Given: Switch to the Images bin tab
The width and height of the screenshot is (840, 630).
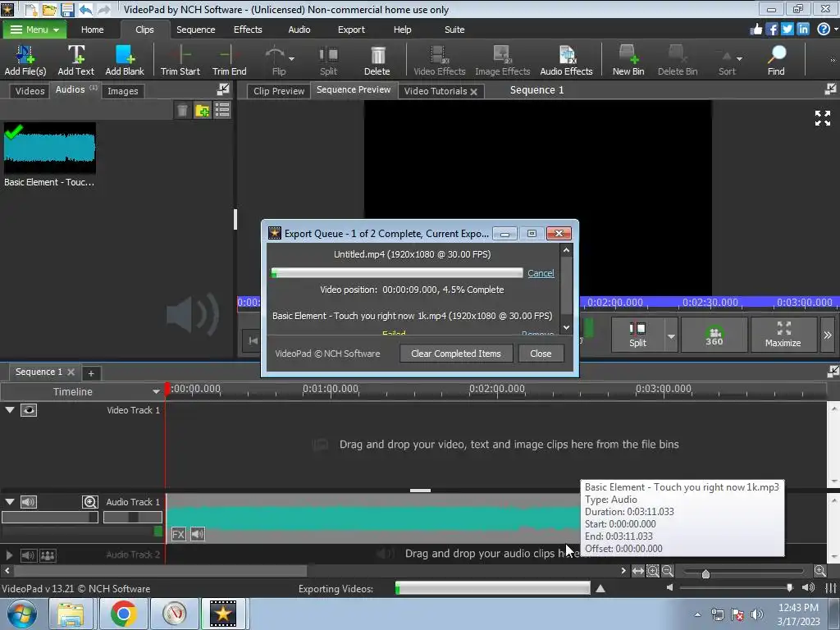Looking at the screenshot, I should click(x=123, y=91).
